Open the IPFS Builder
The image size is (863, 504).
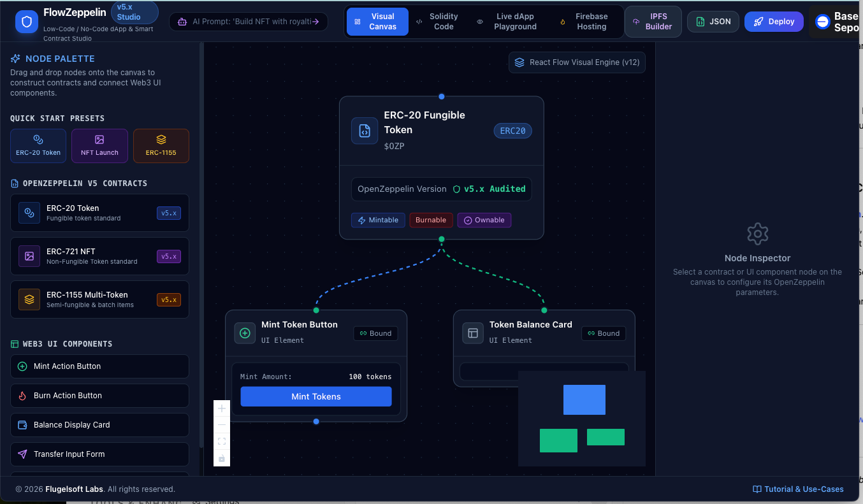[653, 22]
